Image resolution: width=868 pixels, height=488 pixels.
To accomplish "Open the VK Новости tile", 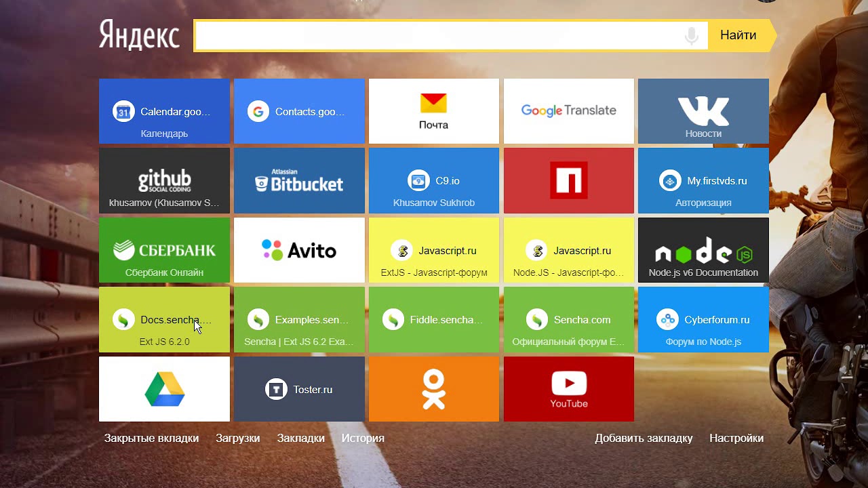I will coord(703,111).
